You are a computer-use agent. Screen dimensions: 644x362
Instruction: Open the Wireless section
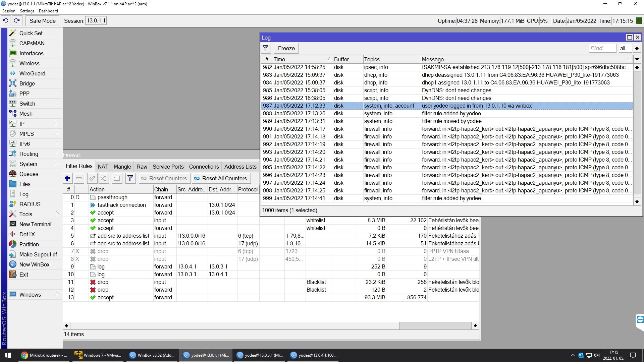point(29,63)
